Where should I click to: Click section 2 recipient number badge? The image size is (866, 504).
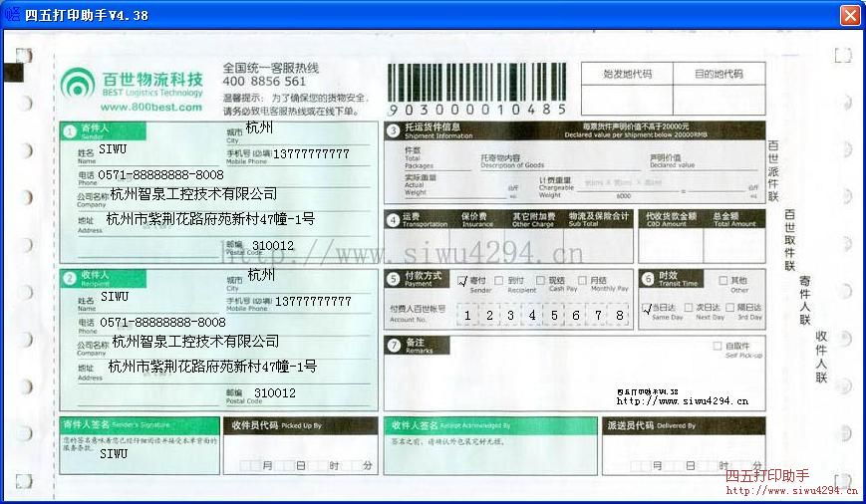[70, 279]
